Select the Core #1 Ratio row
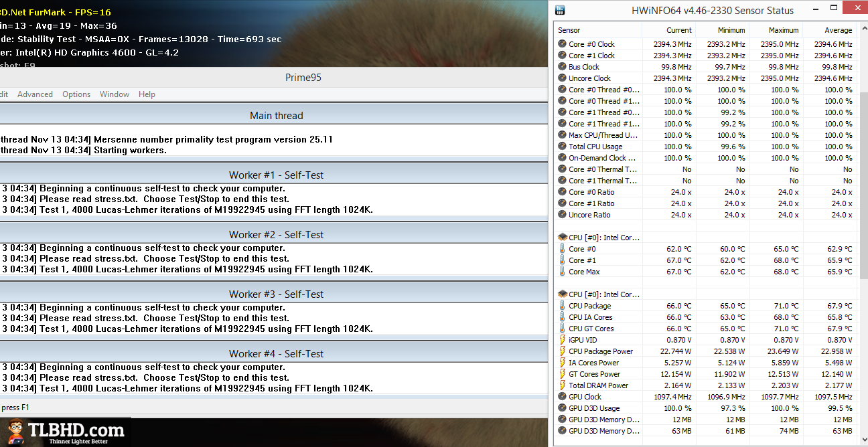Viewport: 868px width, 447px height. (x=706, y=203)
